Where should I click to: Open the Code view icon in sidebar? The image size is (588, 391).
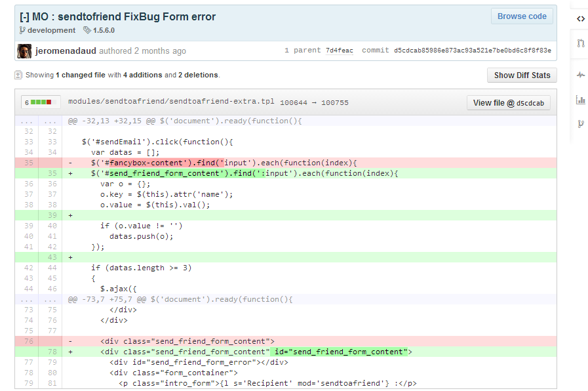580,19
